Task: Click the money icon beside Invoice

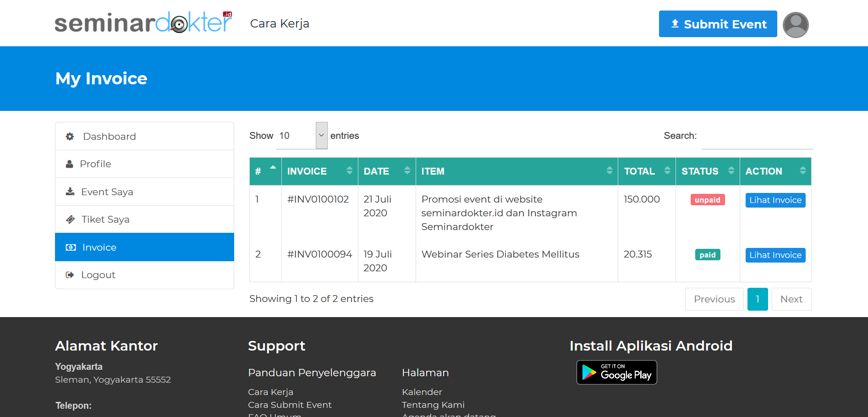Action: (71, 247)
